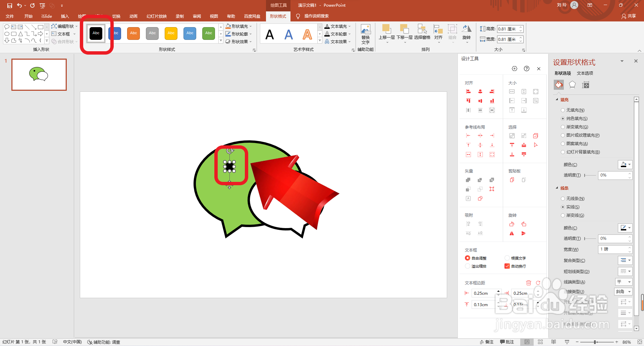The image size is (644, 346).
Task: Click 备注 notes button in status bar
Action: click(x=487, y=342)
